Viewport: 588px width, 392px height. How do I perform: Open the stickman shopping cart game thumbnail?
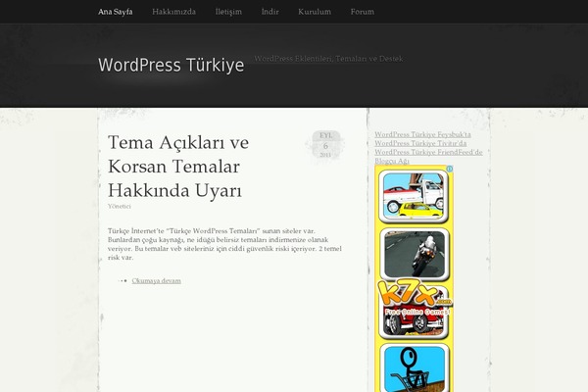pos(414,367)
